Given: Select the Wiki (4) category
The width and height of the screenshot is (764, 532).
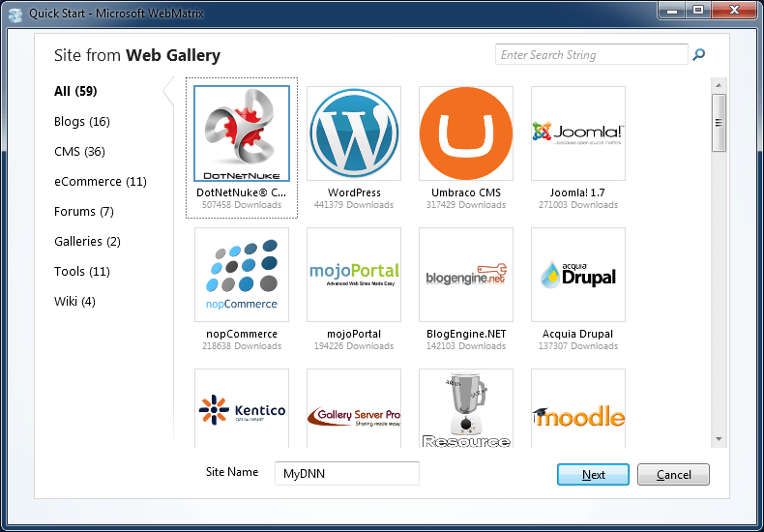Looking at the screenshot, I should click(74, 302).
